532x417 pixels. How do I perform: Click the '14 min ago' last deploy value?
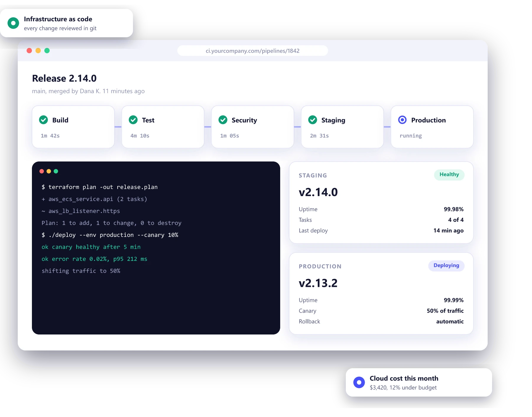449,230
